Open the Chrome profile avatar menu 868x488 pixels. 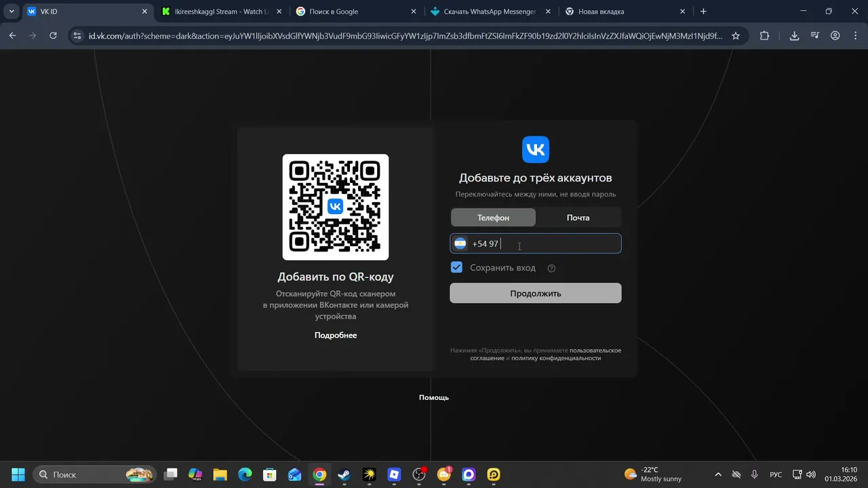click(x=835, y=36)
